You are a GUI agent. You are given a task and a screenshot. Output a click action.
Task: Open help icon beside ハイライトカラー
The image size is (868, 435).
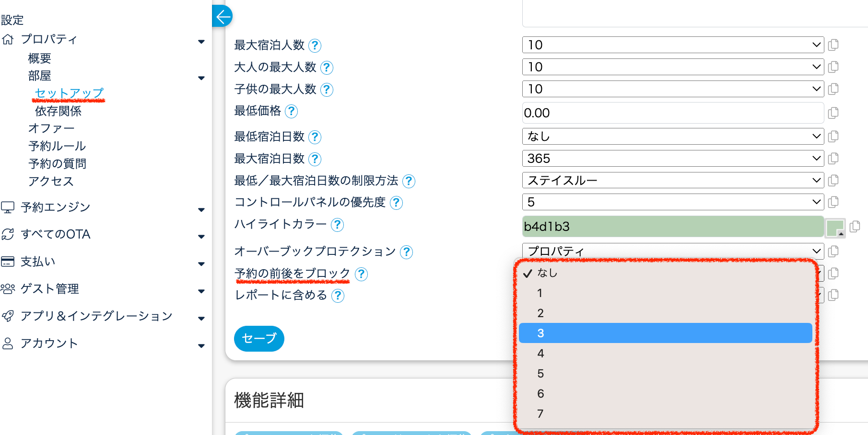click(338, 225)
